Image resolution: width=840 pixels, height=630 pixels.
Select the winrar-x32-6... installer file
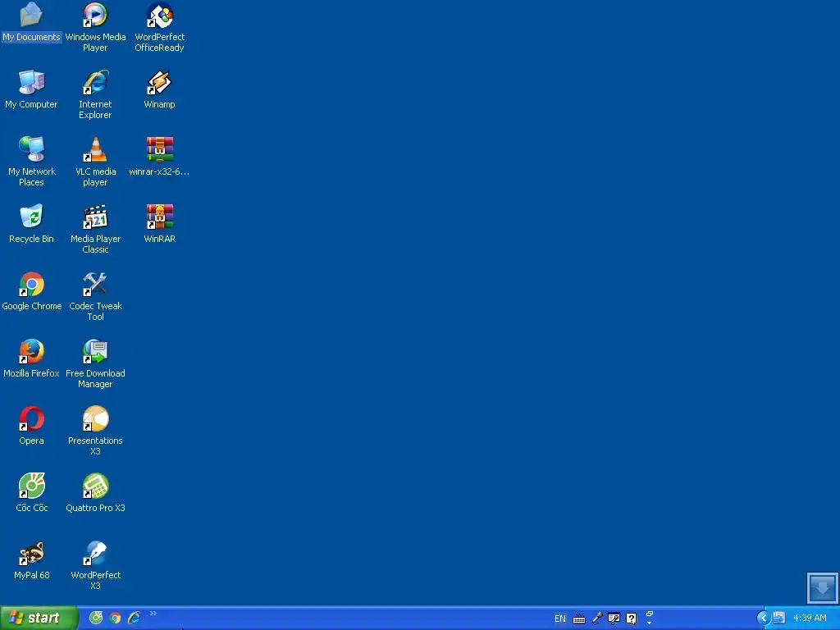pyautogui.click(x=160, y=156)
